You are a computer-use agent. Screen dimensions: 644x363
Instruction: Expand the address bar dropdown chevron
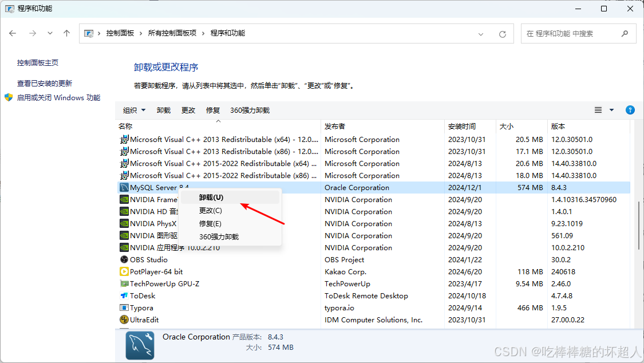coord(481,33)
